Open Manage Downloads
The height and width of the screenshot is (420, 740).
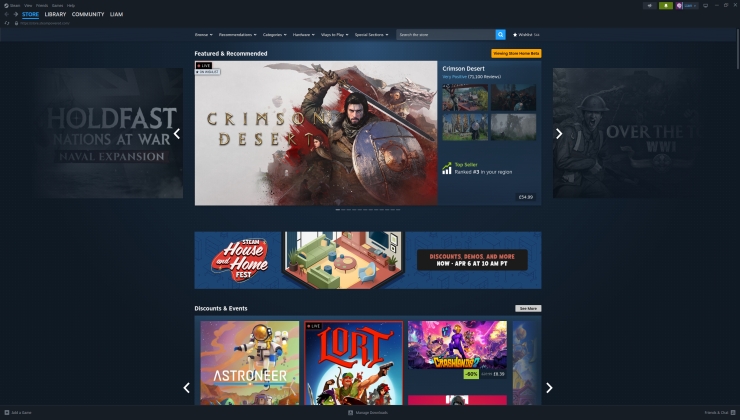click(x=371, y=412)
